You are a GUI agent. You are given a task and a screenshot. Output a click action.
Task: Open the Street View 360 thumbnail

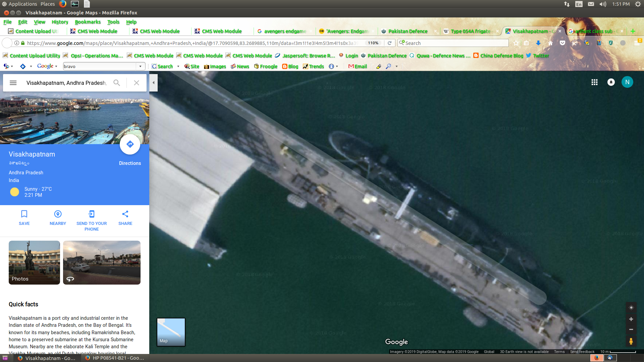tap(102, 262)
